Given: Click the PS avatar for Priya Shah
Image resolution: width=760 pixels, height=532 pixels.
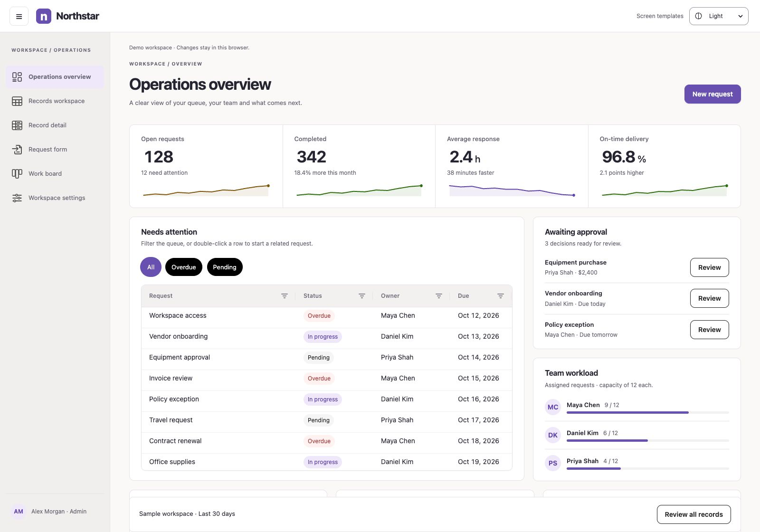Looking at the screenshot, I should pyautogui.click(x=553, y=463).
